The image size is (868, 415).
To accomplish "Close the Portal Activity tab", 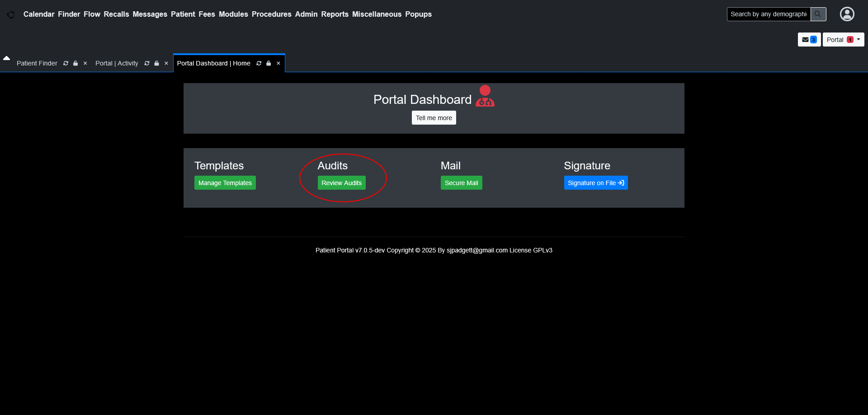I will pos(166,63).
